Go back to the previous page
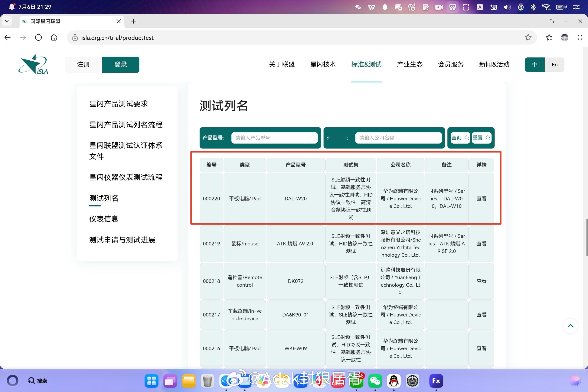The width and height of the screenshot is (588, 392). click(x=8, y=37)
